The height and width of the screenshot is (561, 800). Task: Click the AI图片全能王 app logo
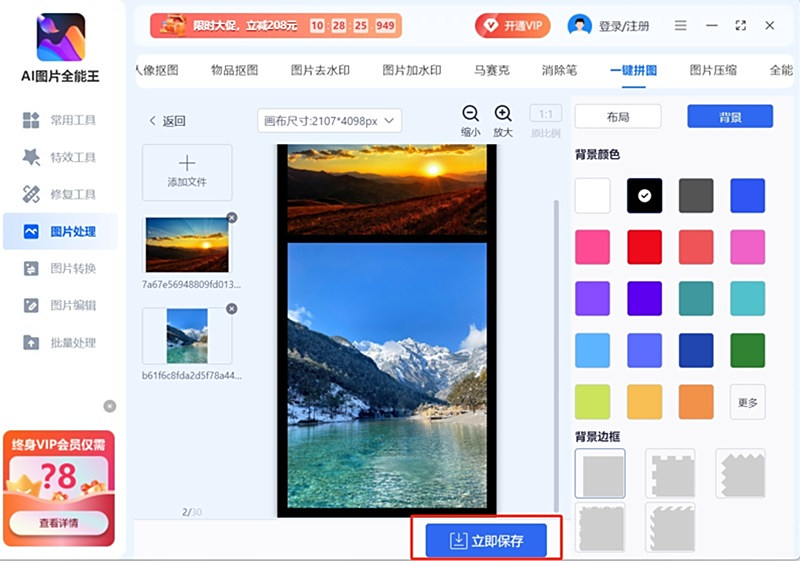pos(61,37)
